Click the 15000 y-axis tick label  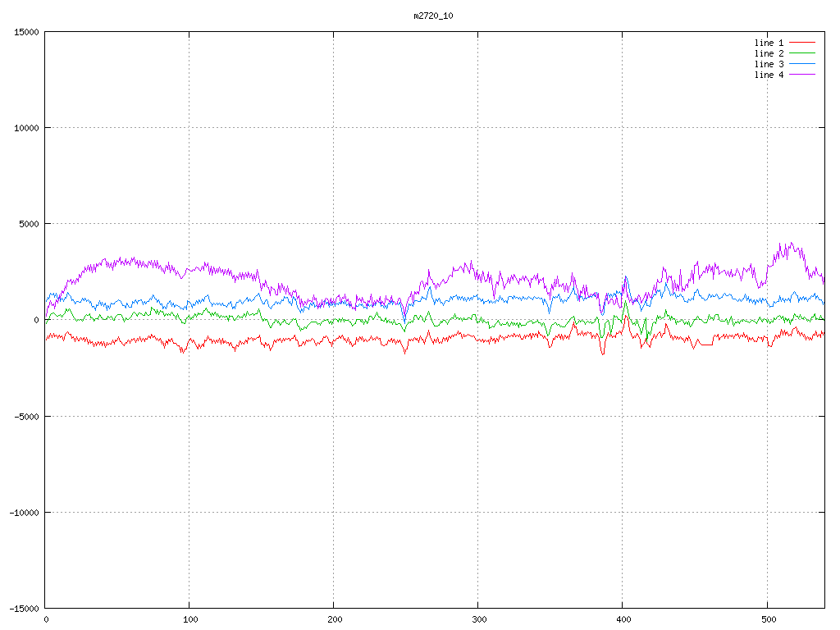[25, 32]
